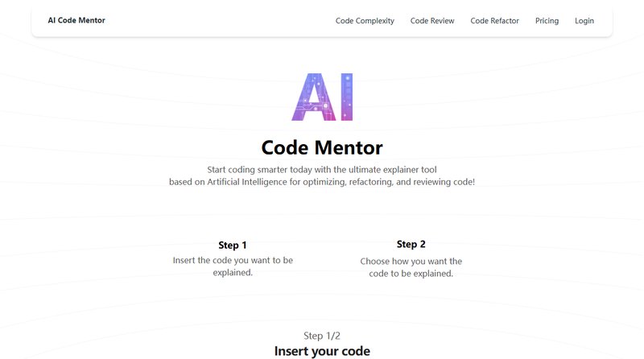Screen dimensions: 644x359
Task: Click the Login link
Action: (584, 21)
